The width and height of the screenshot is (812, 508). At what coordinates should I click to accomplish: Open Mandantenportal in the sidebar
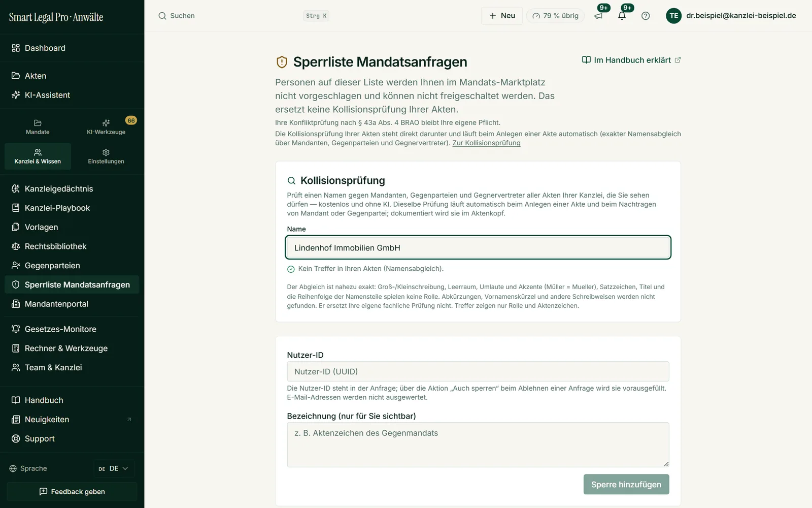pyautogui.click(x=72, y=304)
